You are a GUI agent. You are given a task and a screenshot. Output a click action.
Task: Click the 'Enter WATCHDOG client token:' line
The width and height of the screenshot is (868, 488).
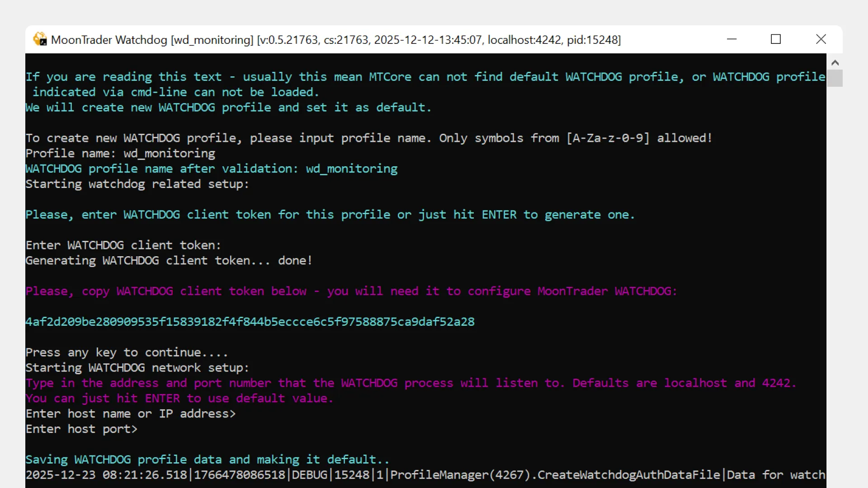pyautogui.click(x=123, y=245)
